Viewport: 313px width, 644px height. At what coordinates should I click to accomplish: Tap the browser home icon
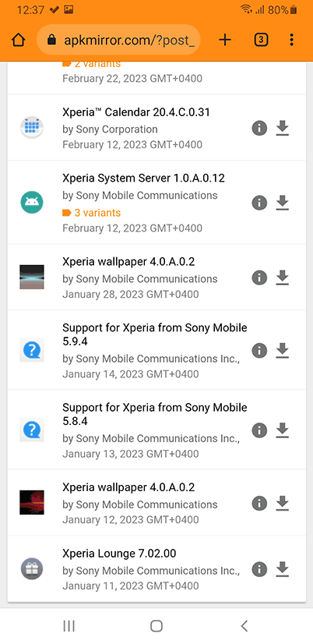point(19,40)
